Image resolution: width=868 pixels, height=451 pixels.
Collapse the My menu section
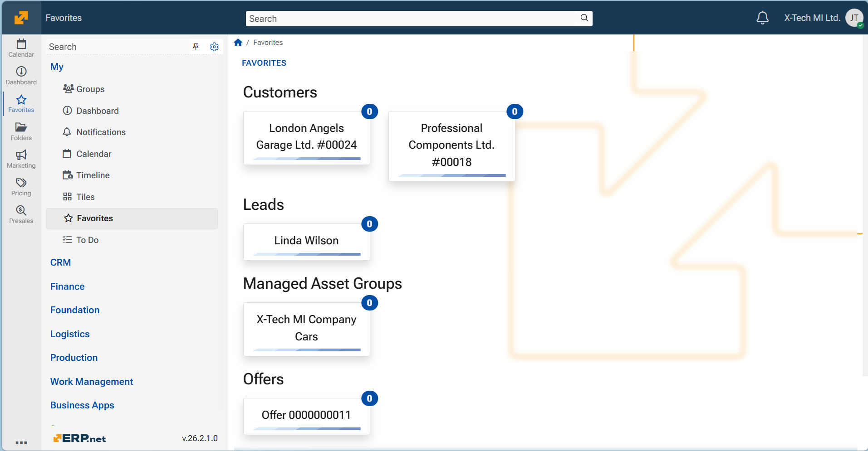point(57,67)
